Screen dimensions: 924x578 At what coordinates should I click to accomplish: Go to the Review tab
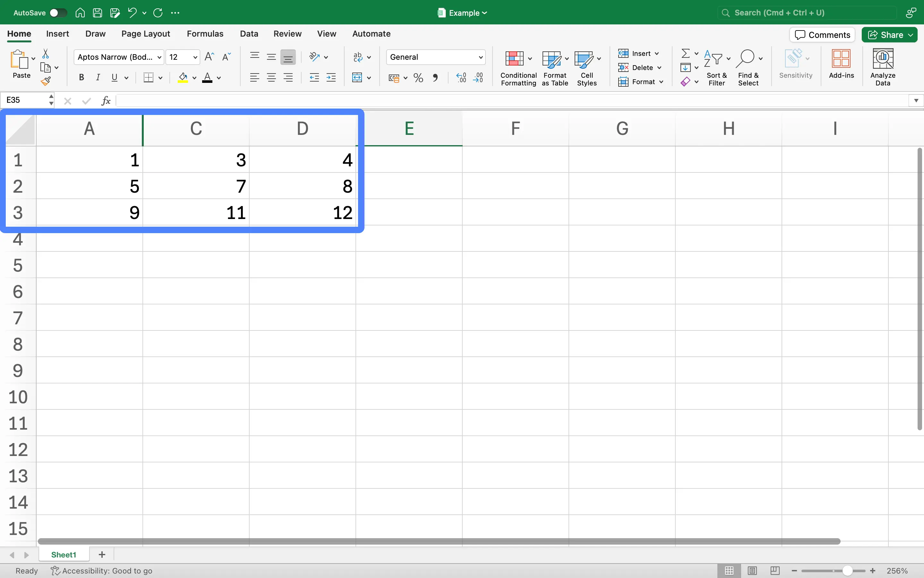point(287,34)
